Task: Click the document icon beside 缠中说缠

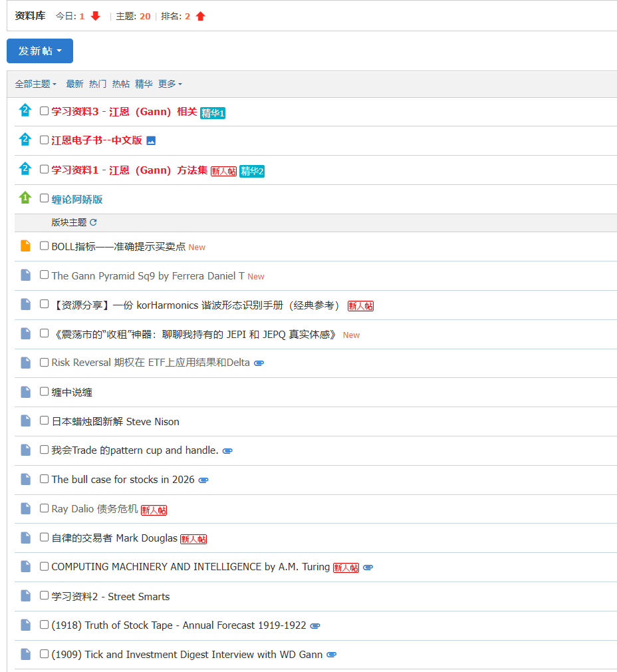Action: (x=26, y=392)
